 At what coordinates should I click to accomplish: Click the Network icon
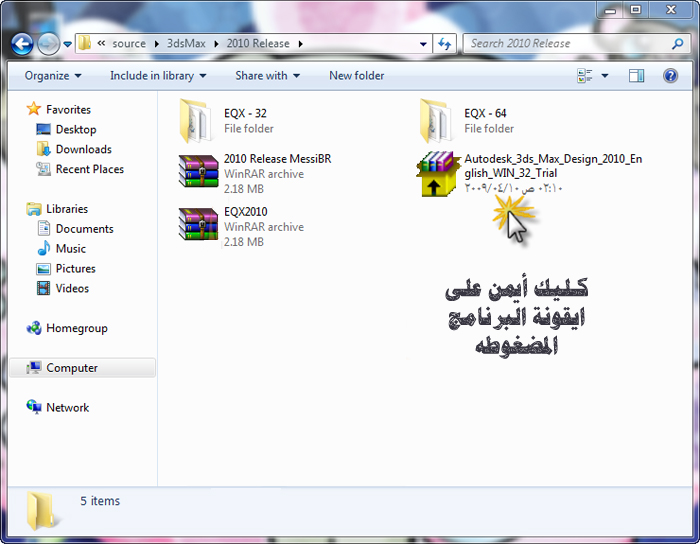(34, 407)
